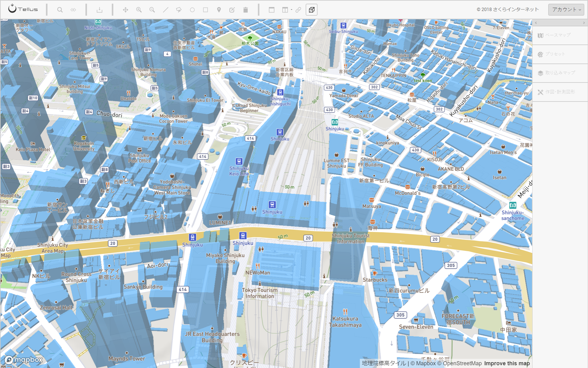Click the LUMINE1 shopping icon

point(220,217)
